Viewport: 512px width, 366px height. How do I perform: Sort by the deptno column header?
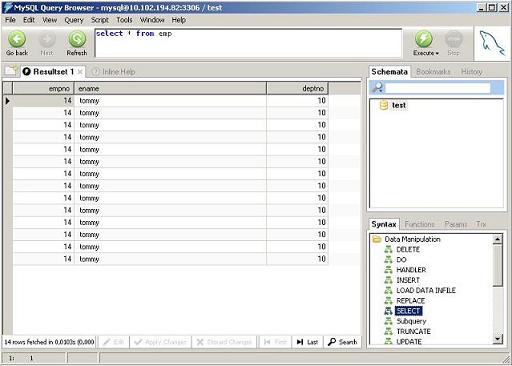(x=297, y=89)
